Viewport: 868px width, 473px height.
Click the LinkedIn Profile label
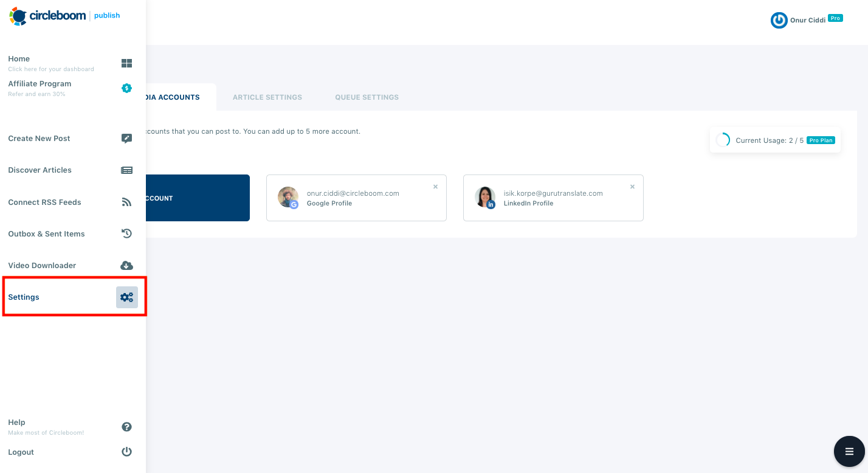[529, 204]
